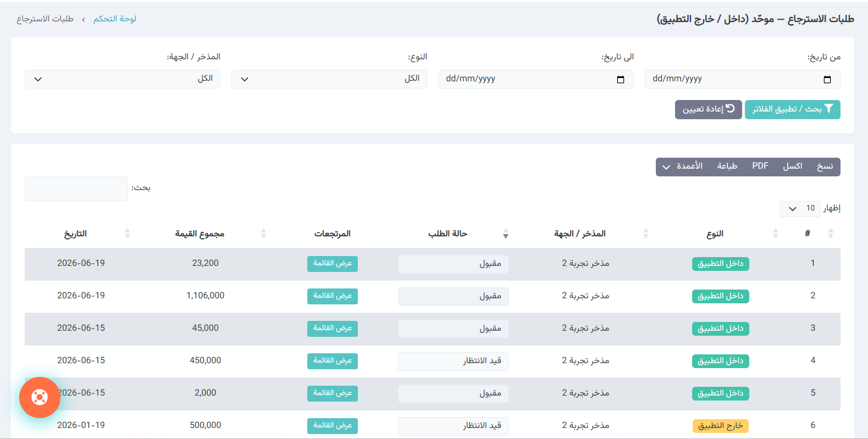This screenshot has height=439, width=868.
Task: Sort by حالة الطلب column arrows
Action: 505,234
